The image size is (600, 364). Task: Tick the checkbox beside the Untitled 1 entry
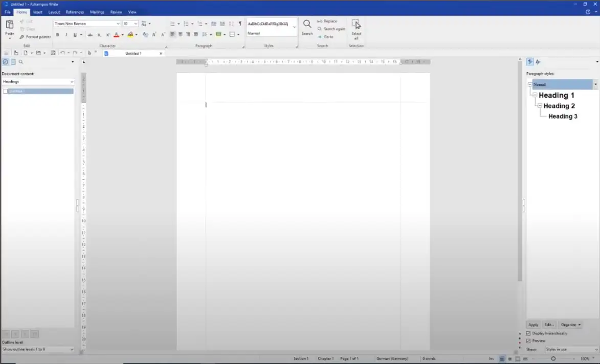[5, 92]
